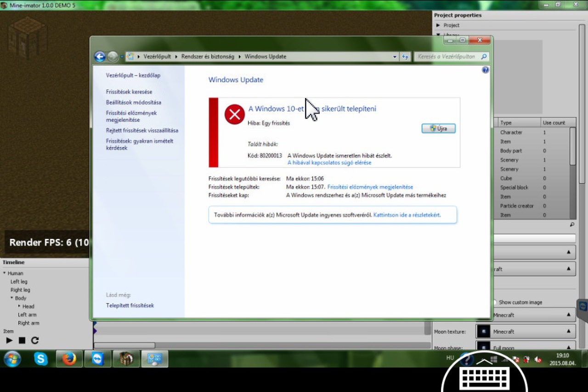This screenshot has height=392, width=588.
Task: Expand the Head node in Timeline
Action: pos(19,306)
